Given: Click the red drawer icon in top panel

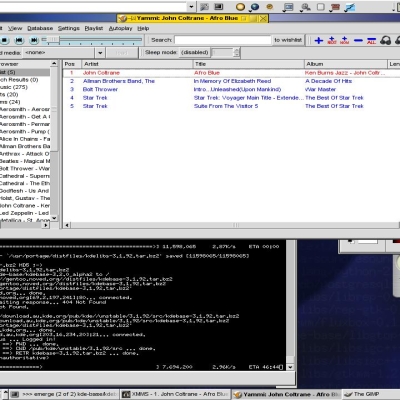Looking at the screenshot, I should click(335, 7).
